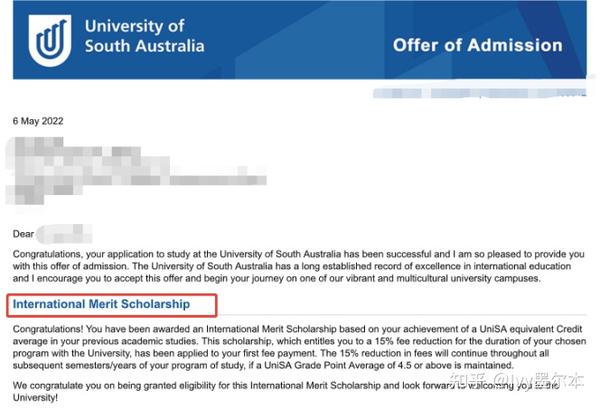
Task: Click the blurred reference number below banner
Action: 479,93
